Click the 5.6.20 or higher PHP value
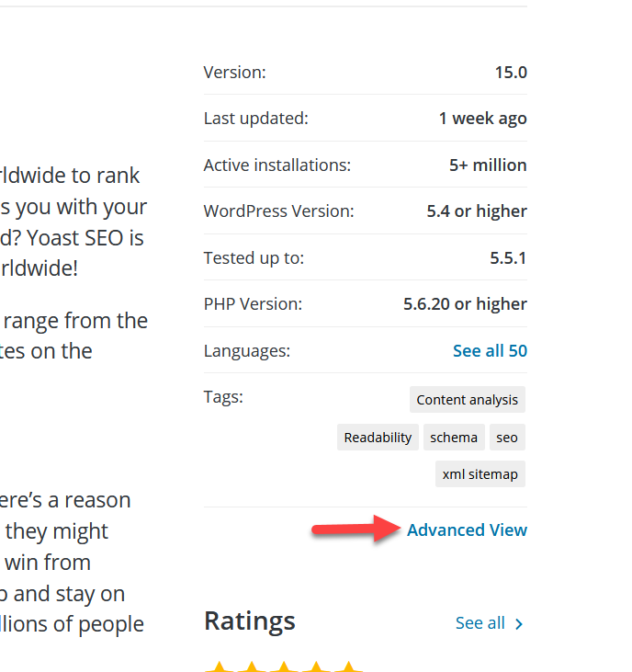632x672 pixels. coord(465,304)
